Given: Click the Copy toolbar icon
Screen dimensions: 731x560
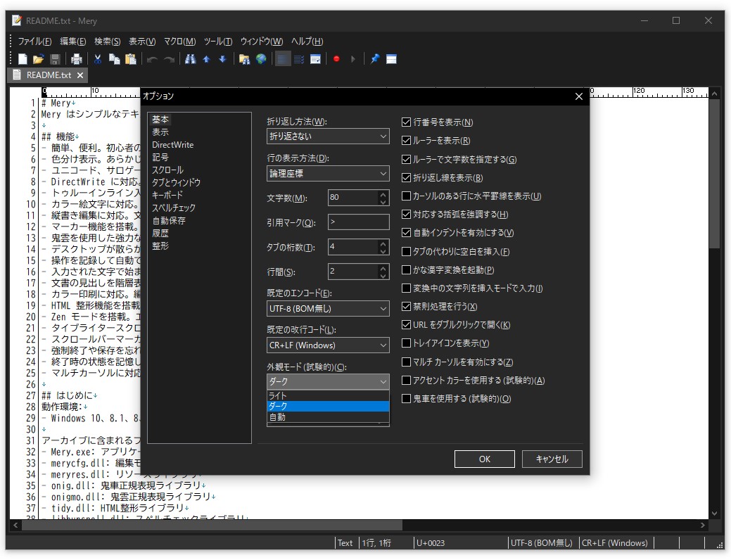Looking at the screenshot, I should coord(114,59).
